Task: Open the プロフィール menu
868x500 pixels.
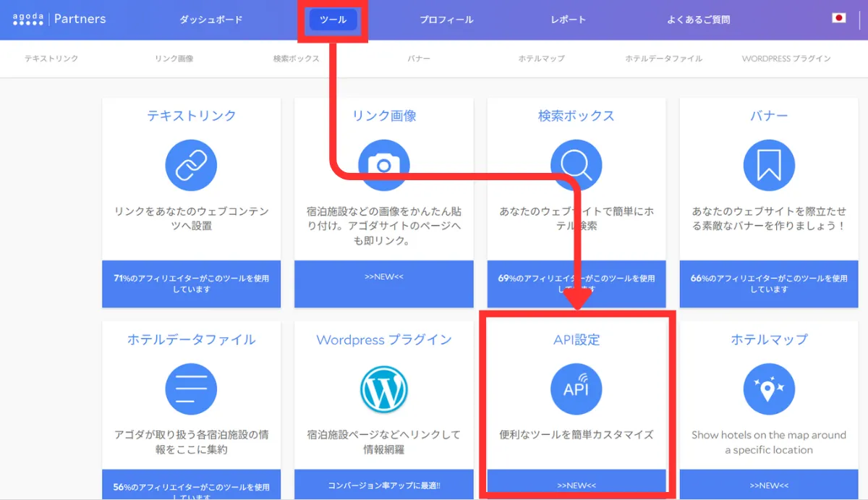Action: click(446, 20)
